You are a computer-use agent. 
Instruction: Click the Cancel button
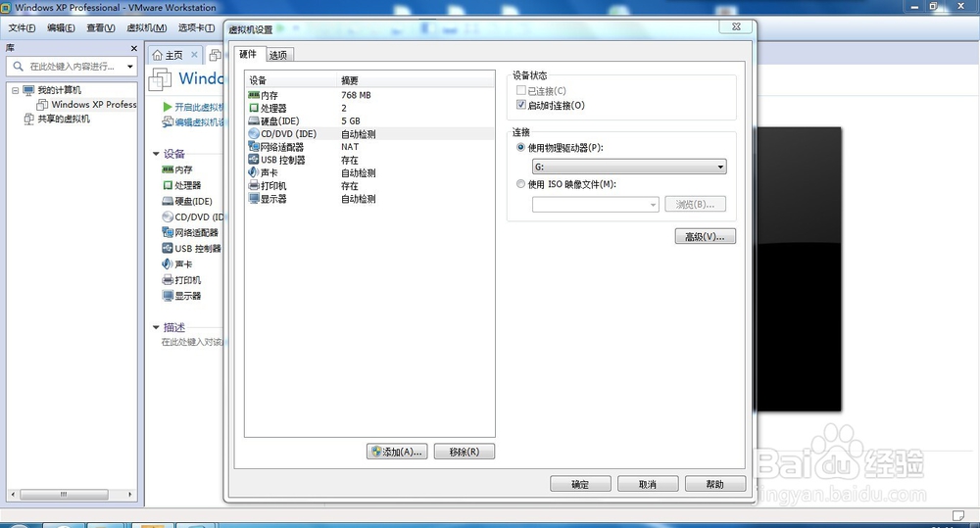click(x=648, y=484)
